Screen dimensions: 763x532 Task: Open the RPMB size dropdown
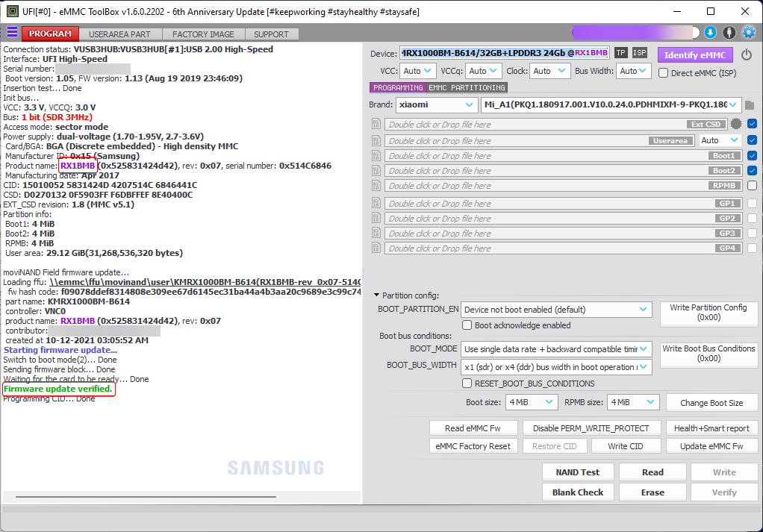(x=633, y=402)
